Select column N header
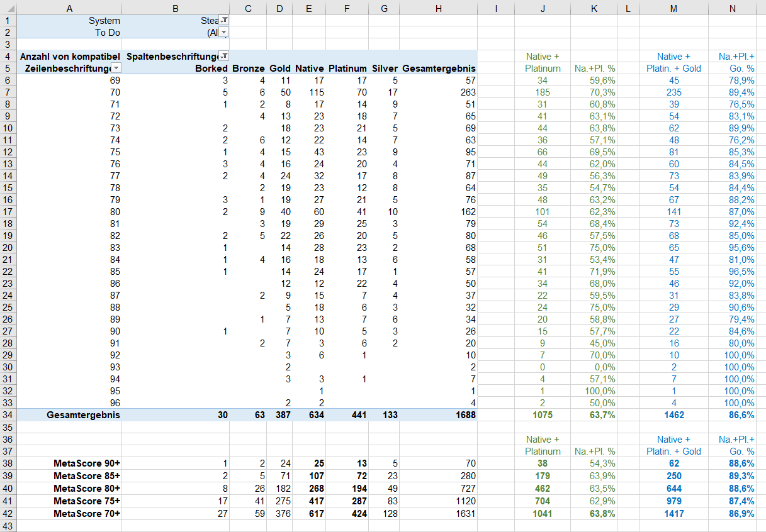Screen dimensions: 766x532 click(732, 8)
